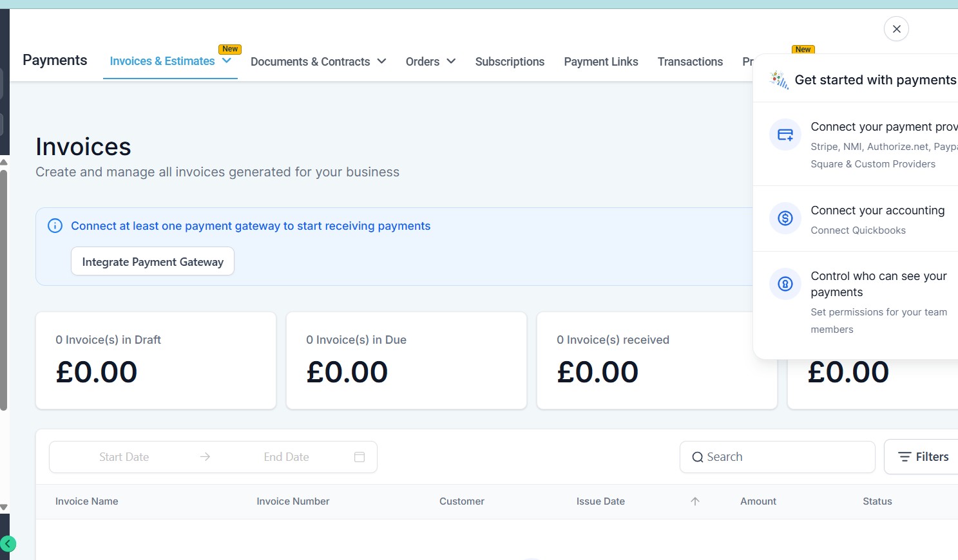The height and width of the screenshot is (560, 958).
Task: Dismiss the Get started with payments panel
Action: point(896,28)
